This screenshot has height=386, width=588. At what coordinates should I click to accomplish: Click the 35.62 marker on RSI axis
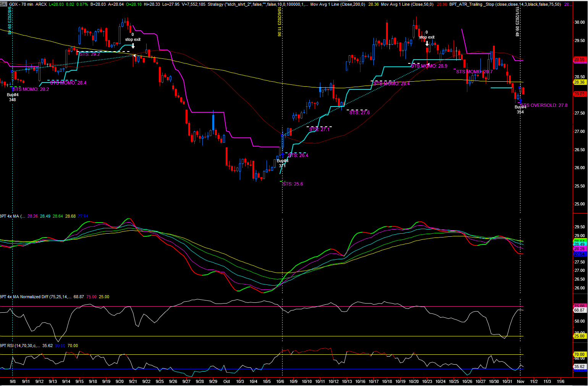[x=579, y=367]
